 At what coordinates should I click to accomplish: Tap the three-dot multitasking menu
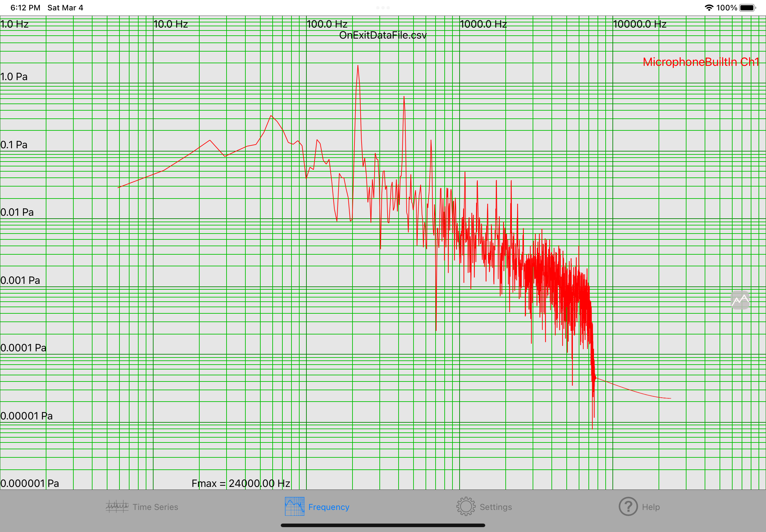point(383,8)
